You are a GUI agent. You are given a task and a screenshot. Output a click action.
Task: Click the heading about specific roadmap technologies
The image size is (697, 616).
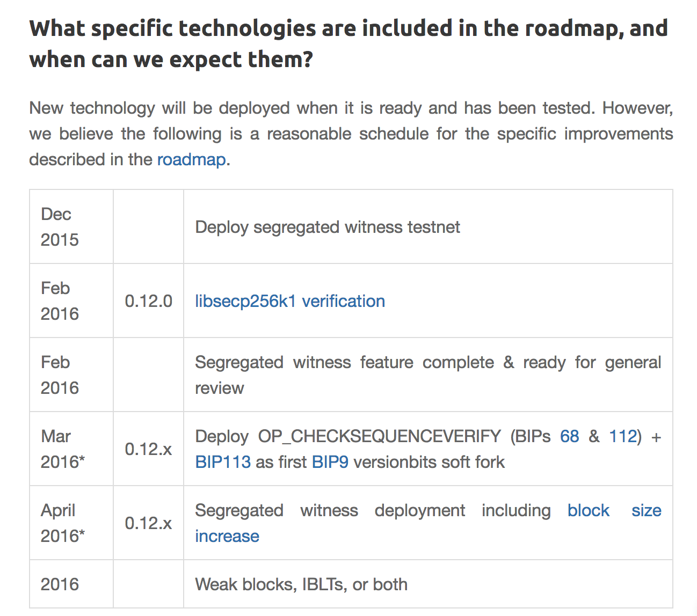click(x=348, y=43)
